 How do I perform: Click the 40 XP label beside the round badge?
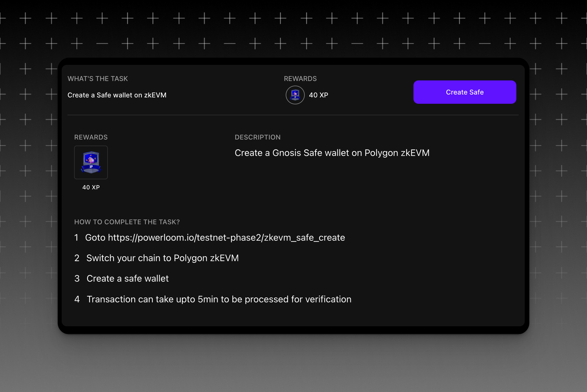click(318, 95)
